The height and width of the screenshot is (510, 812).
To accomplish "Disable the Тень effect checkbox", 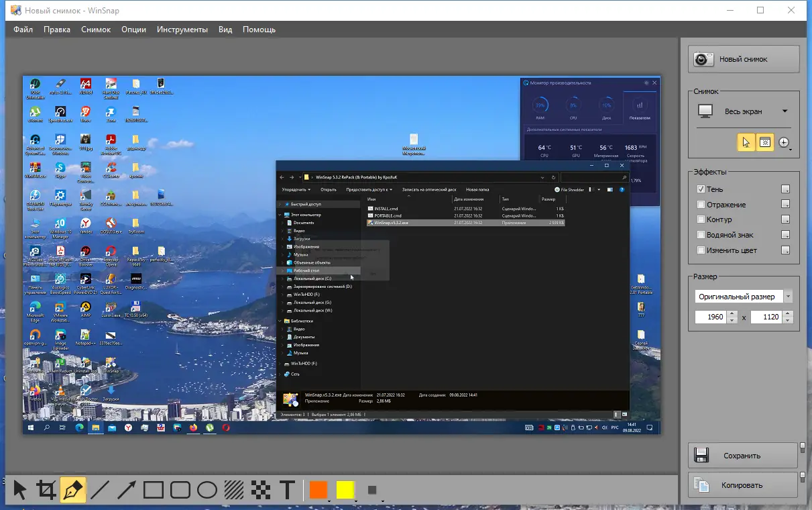I will tap(701, 189).
